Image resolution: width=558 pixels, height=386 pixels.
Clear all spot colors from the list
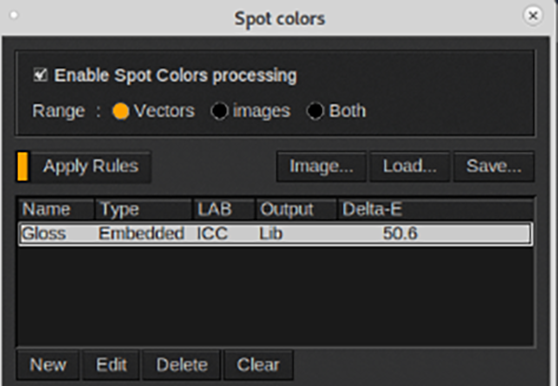coord(258,365)
